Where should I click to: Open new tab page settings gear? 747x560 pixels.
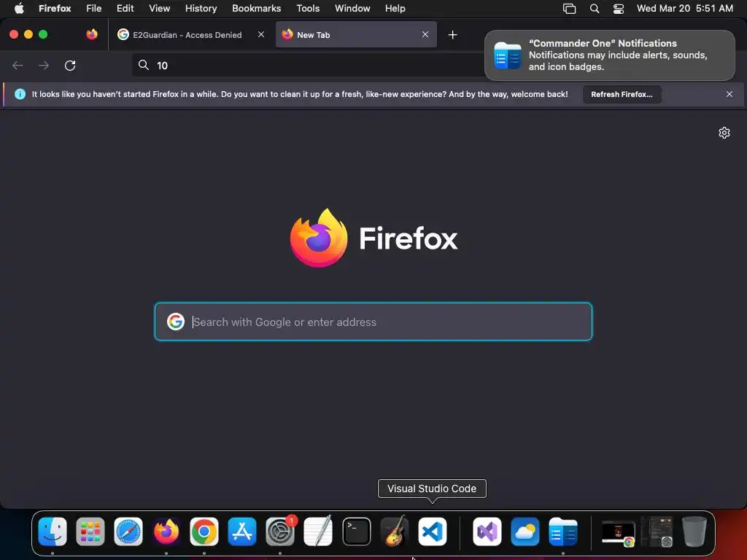tap(724, 133)
